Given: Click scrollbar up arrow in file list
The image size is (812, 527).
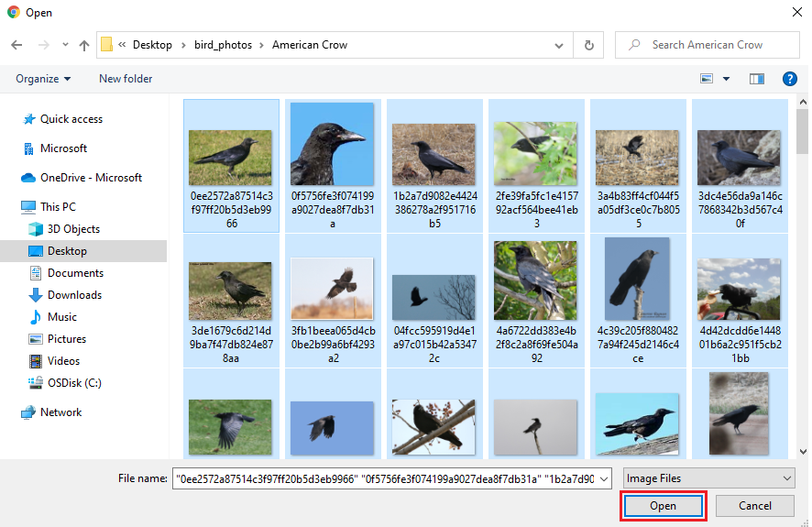Looking at the screenshot, I should tap(803, 102).
